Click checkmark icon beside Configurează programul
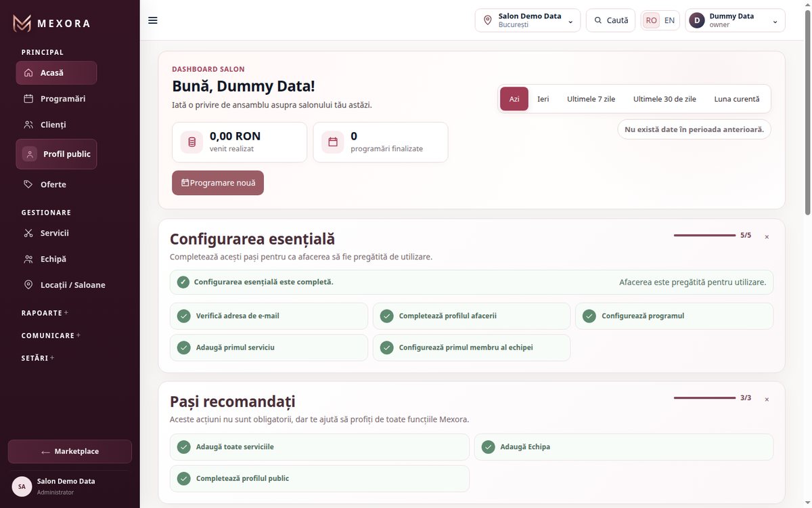Screen dimensions: 812x508 pyautogui.click(x=589, y=316)
